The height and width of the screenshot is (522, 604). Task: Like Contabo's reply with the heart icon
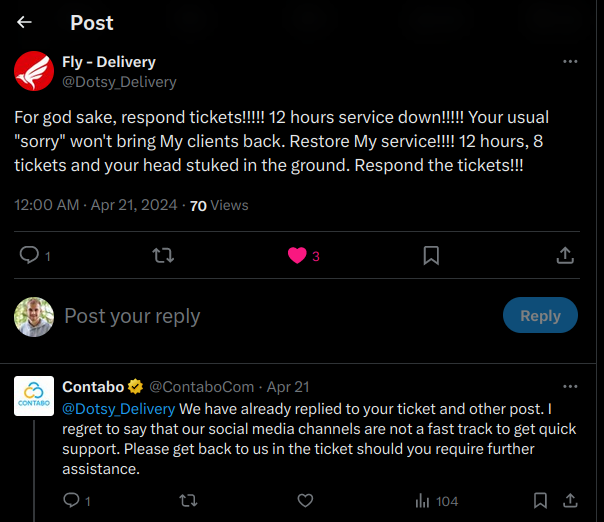pos(305,500)
